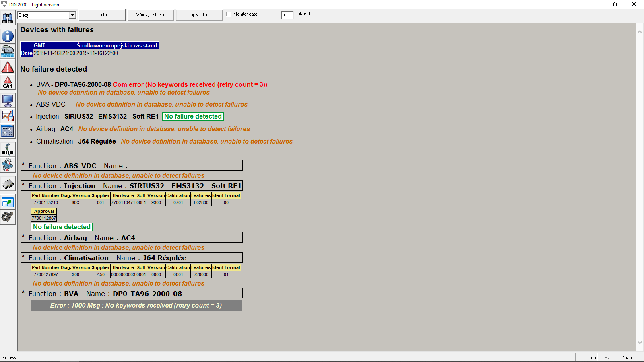Click the 'Devices with failures' heading
This screenshot has height=362, width=644.
point(57,30)
